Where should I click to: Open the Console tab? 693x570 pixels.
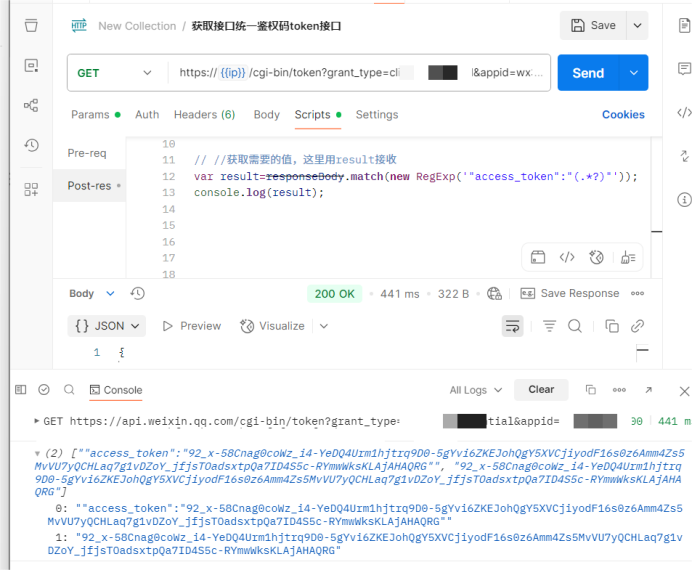point(116,390)
